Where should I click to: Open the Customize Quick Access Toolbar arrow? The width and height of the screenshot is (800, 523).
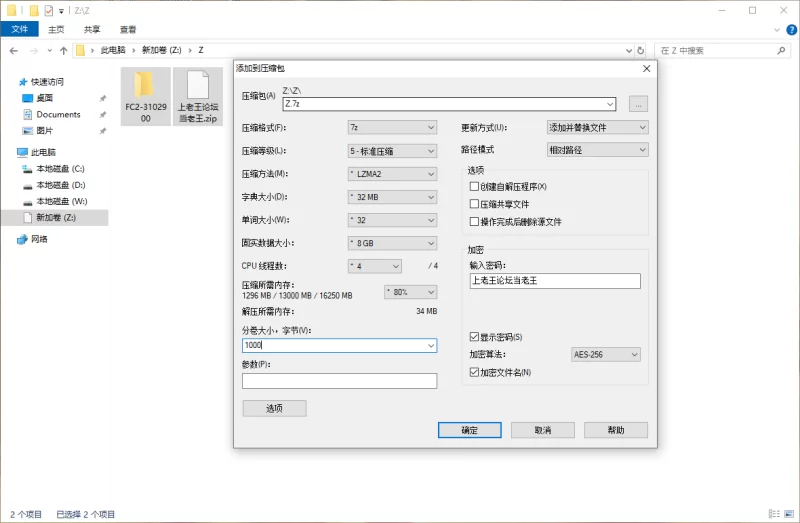coord(61,11)
